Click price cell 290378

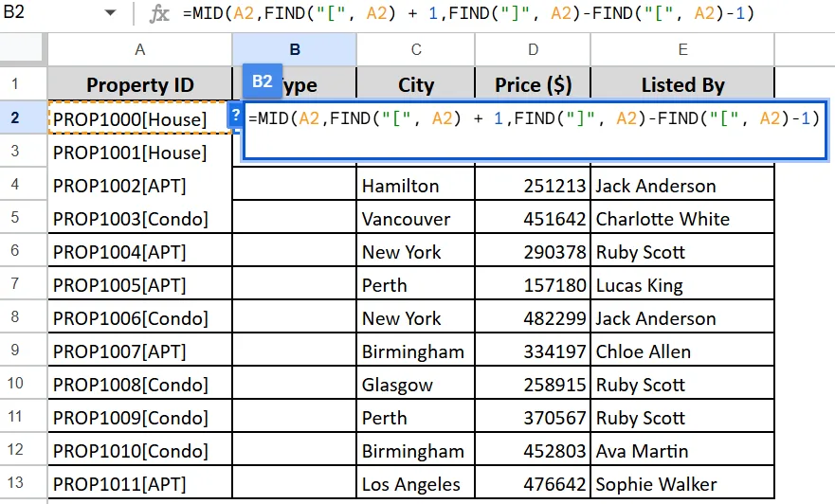tap(533, 251)
